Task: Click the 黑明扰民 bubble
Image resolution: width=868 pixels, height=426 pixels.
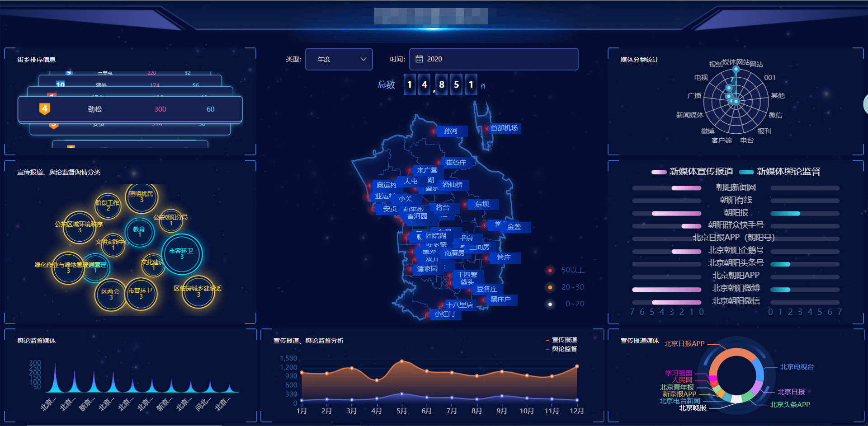Action: click(x=142, y=197)
